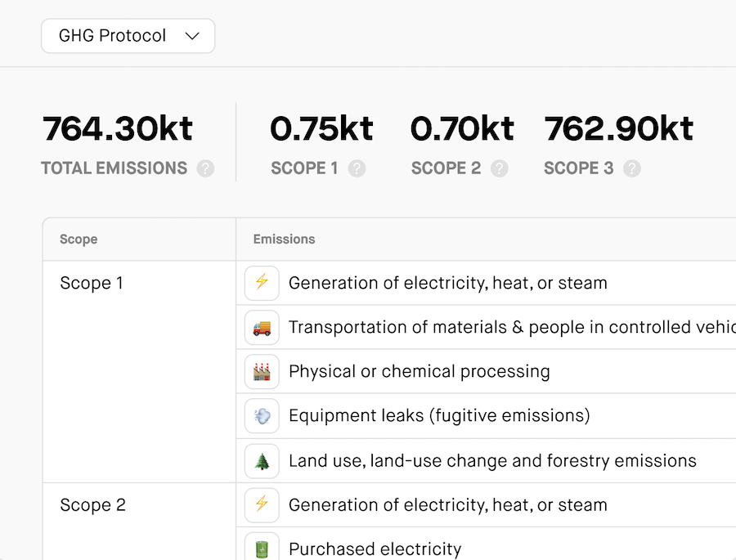Click the truck icon for Transportation row

click(x=262, y=327)
